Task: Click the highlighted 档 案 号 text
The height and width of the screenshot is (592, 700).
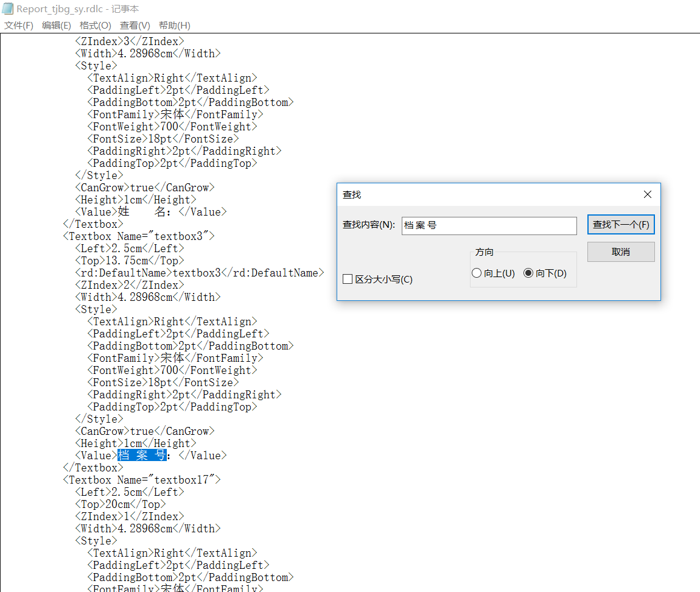Action: click(142, 456)
